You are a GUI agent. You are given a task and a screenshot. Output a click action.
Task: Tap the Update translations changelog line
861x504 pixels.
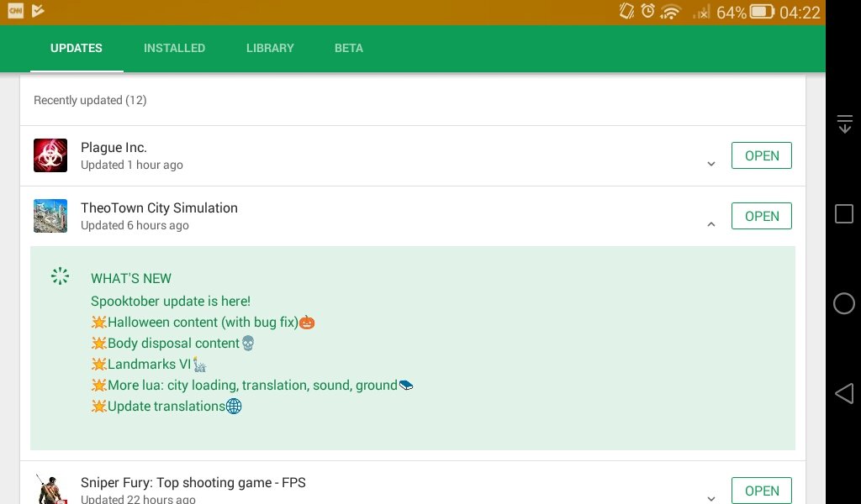click(x=166, y=407)
